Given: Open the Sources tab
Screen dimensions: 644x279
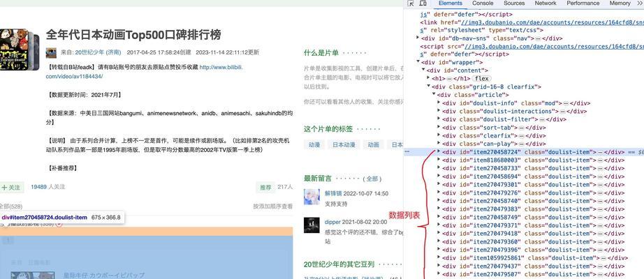Looking at the screenshot, I should pos(514,3).
